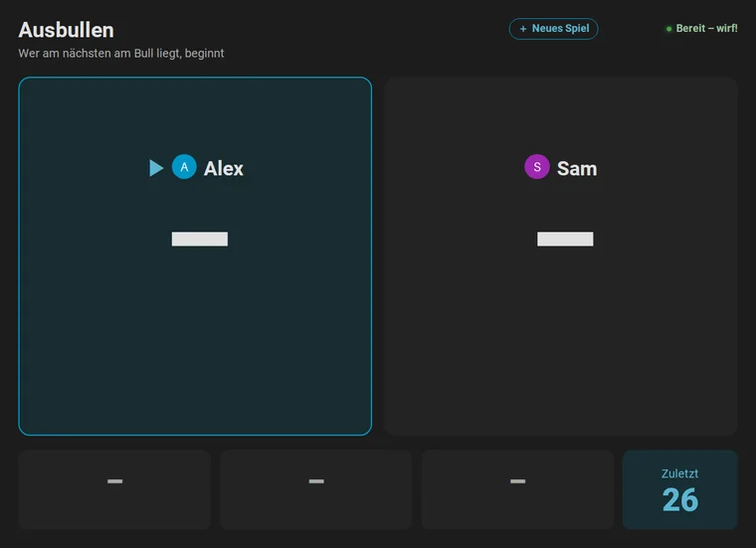756x548 pixels.
Task: Click the active-player arrow beside Alex
Action: [x=156, y=168]
